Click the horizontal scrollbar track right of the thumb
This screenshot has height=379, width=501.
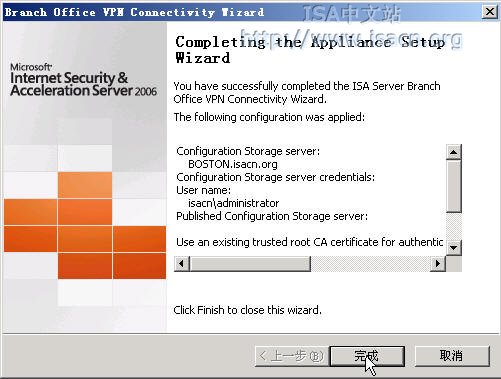[x=370, y=264]
